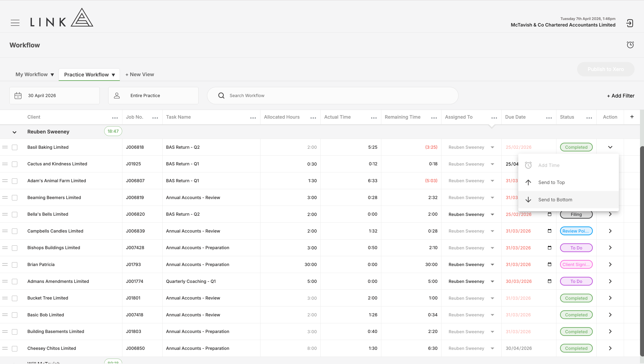This screenshot has width=644, height=364.
Task: Tick checkbox for Cactus and Kindness Limited
Action: pyautogui.click(x=15, y=164)
